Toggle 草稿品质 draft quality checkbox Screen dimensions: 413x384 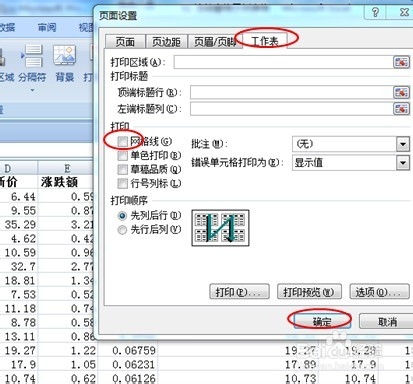tap(122, 169)
